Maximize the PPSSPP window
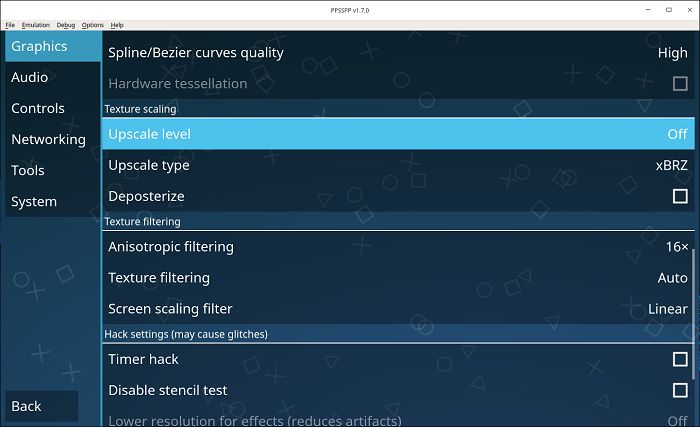 tap(668, 10)
